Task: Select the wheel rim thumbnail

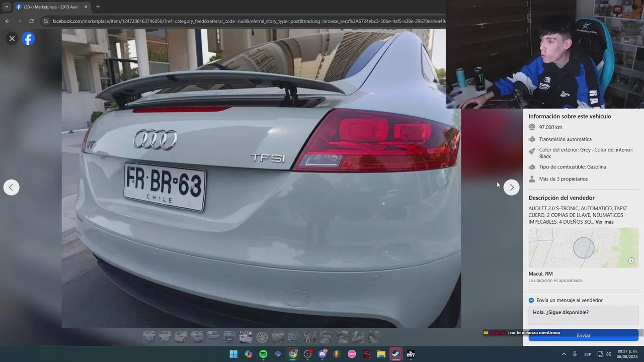Action: [262, 337]
